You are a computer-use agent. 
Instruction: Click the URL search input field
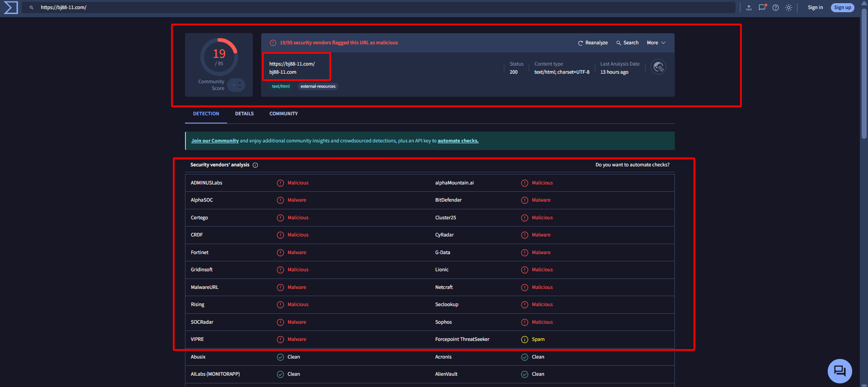(x=362, y=8)
